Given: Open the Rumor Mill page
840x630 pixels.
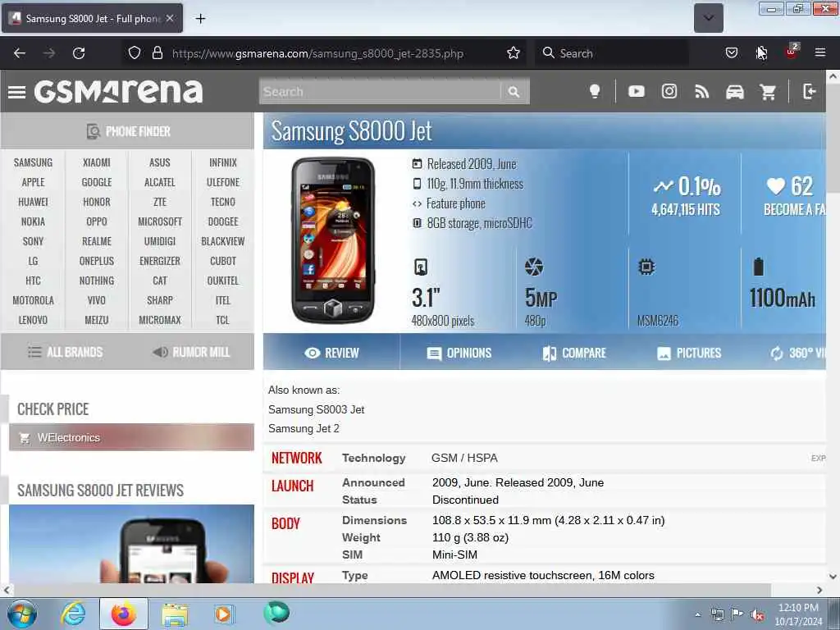Looking at the screenshot, I should 191,352.
